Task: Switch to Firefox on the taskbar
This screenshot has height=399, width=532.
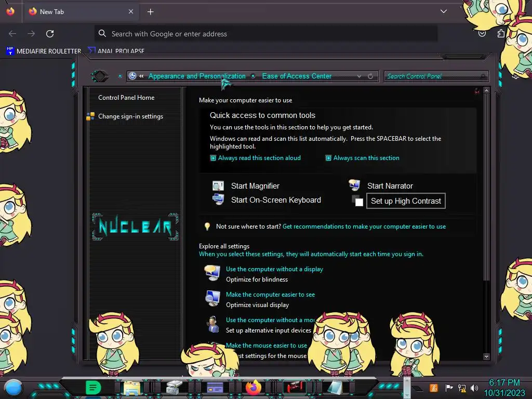Action: click(x=254, y=388)
